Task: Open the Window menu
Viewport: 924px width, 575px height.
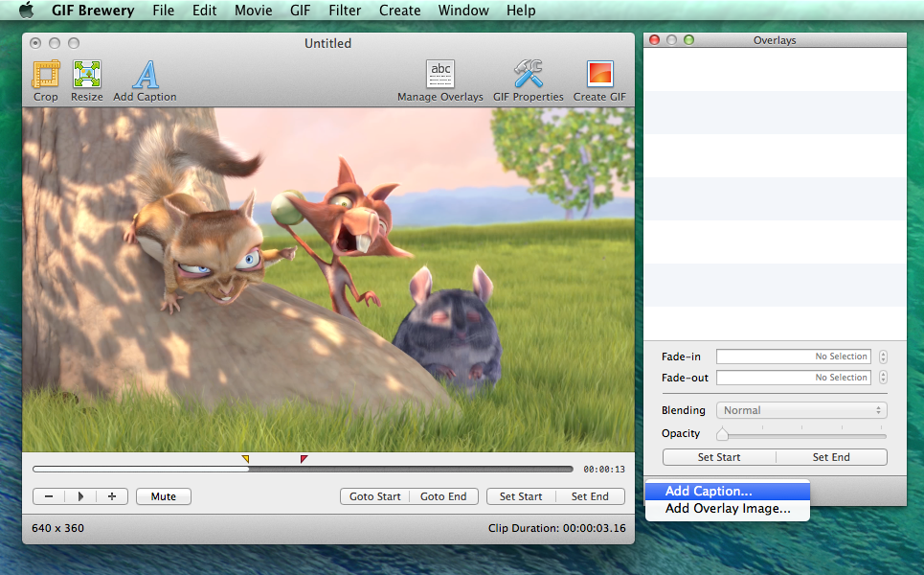Action: point(463,10)
